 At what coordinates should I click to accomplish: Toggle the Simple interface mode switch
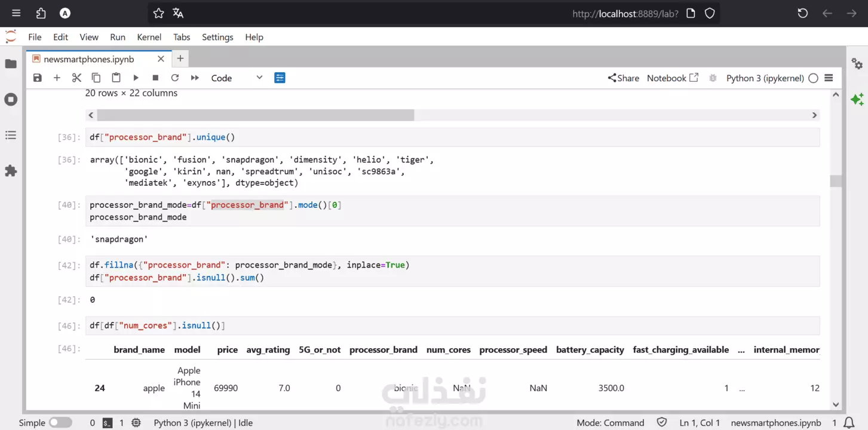[60, 423]
